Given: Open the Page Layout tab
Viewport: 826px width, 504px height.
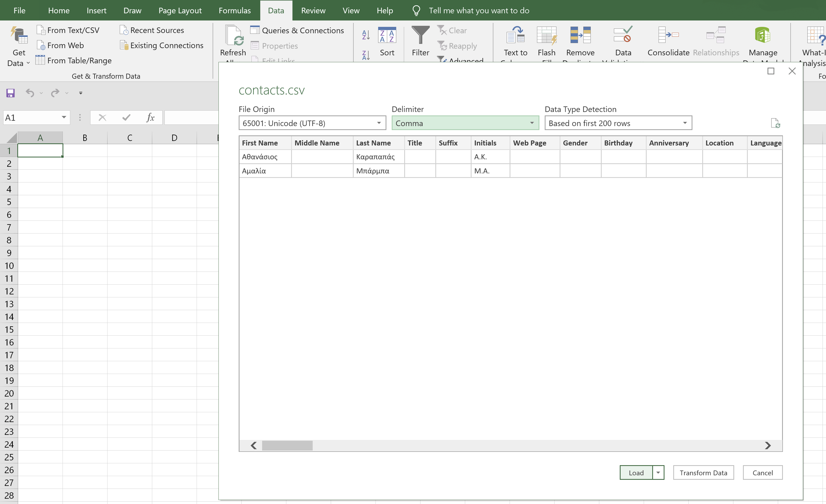Looking at the screenshot, I should coord(180,10).
